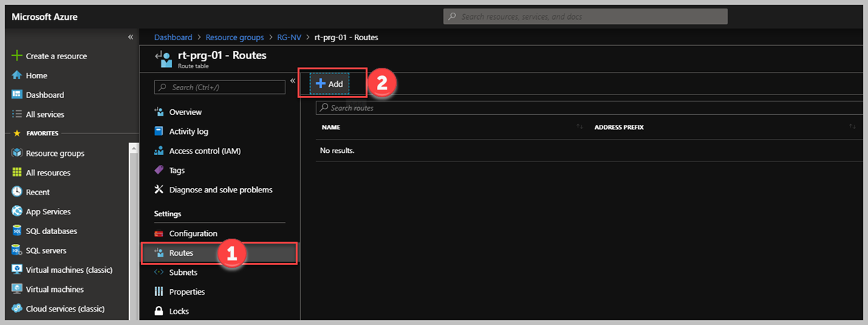Click the Virtual machines (classic) icon
This screenshot has height=325, width=868.
17,269
